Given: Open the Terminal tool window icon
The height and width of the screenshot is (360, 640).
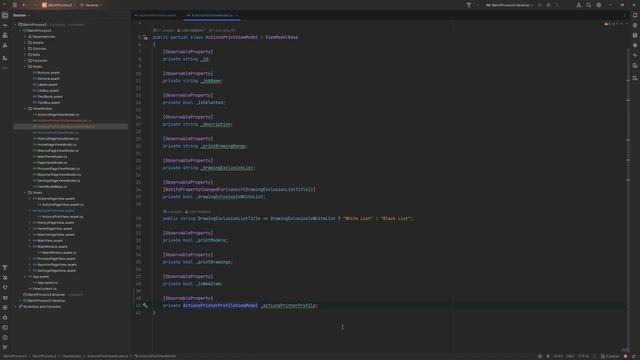Looking at the screenshot, I should (5, 328).
